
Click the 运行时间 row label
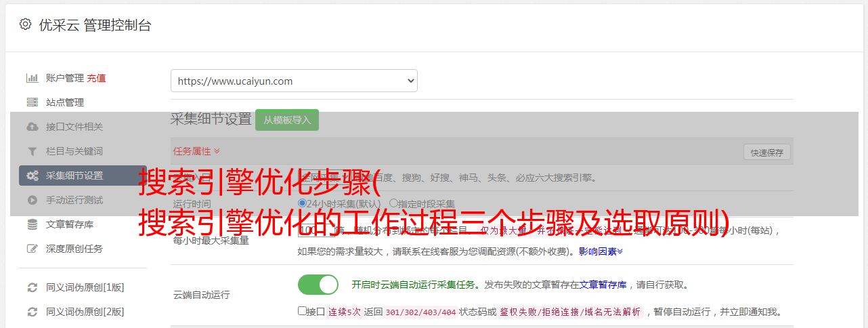[x=192, y=203]
